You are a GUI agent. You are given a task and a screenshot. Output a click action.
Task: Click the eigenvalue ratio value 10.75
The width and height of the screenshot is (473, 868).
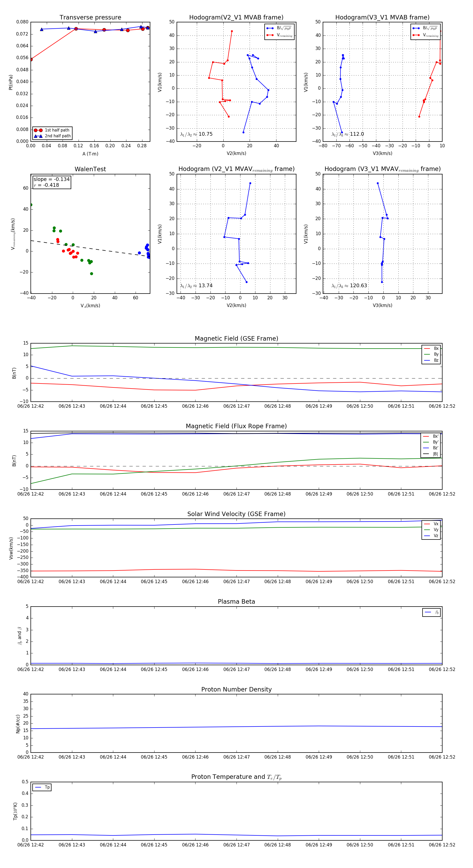click(x=205, y=134)
